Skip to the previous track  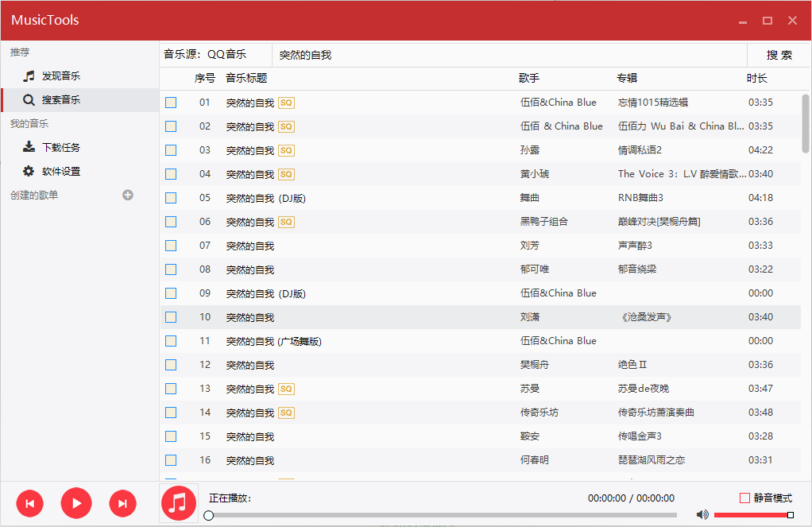(30, 502)
